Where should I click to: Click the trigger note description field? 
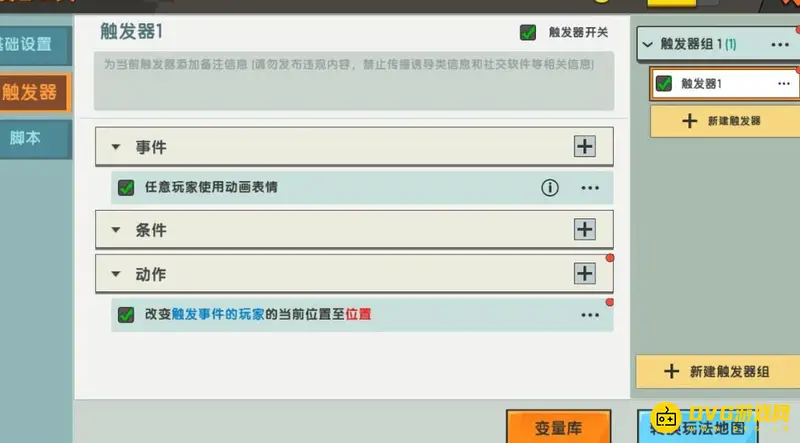coord(354,81)
